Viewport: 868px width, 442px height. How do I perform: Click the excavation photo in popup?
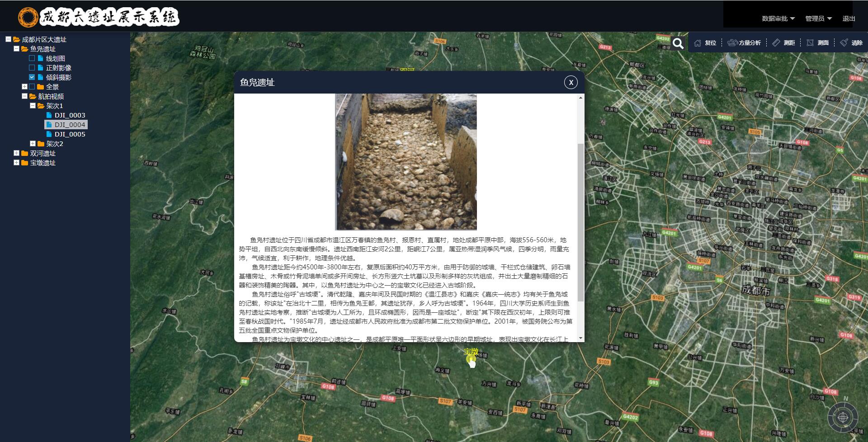pyautogui.click(x=406, y=162)
